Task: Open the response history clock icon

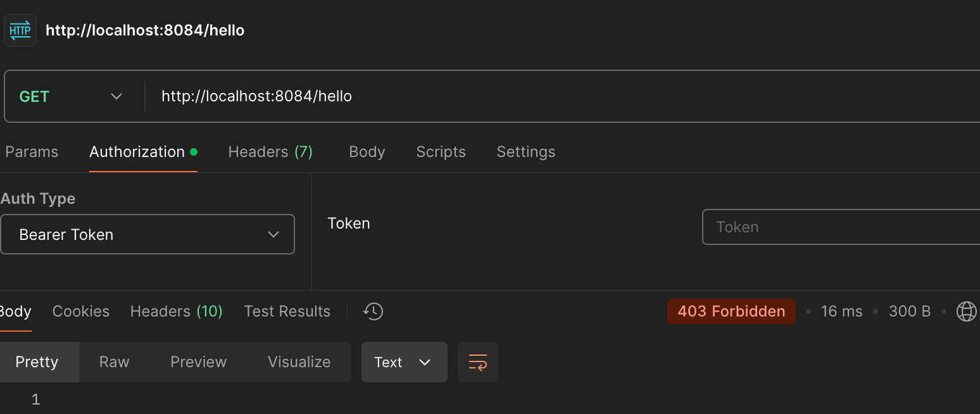Action: click(373, 311)
